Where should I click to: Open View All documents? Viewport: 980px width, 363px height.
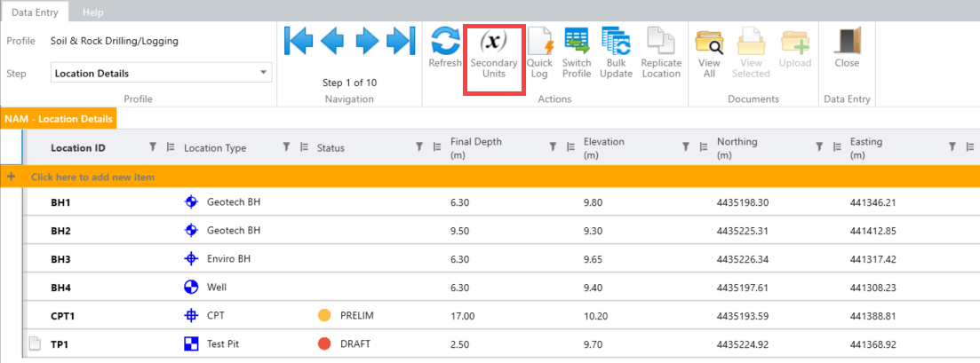pyautogui.click(x=709, y=53)
